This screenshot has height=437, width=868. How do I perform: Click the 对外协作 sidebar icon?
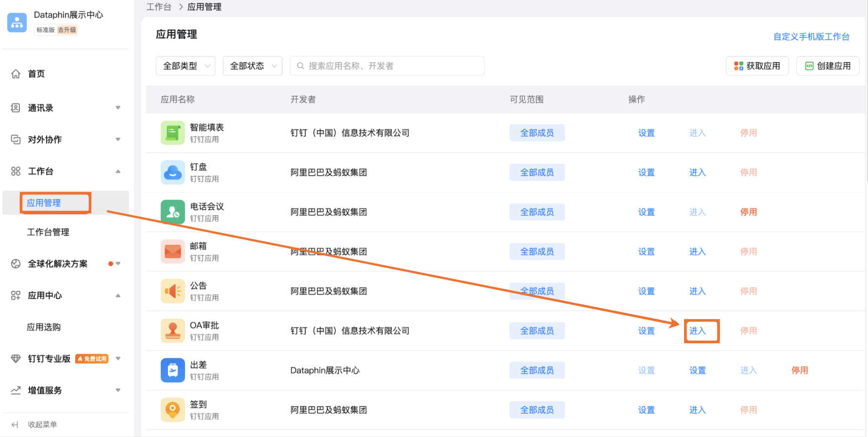pos(16,139)
